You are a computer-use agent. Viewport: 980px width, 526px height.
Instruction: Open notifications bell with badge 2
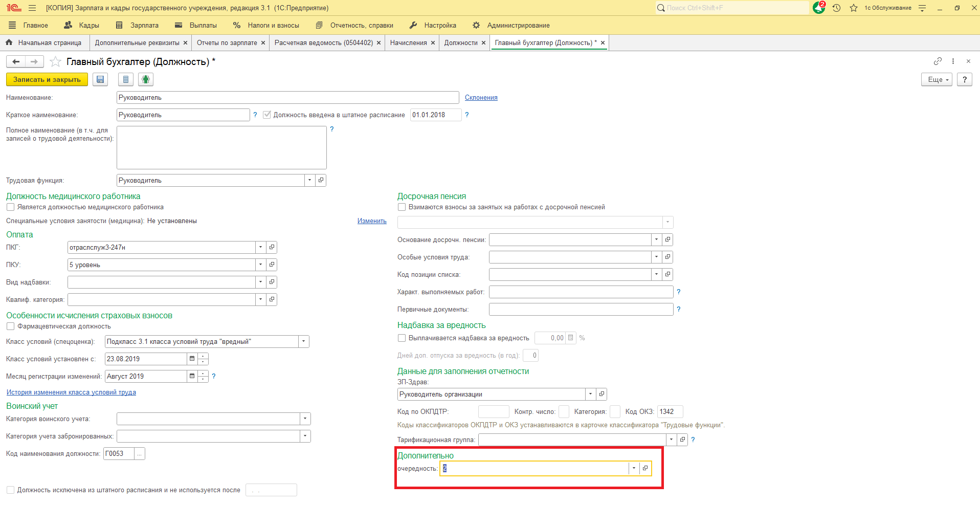[819, 8]
